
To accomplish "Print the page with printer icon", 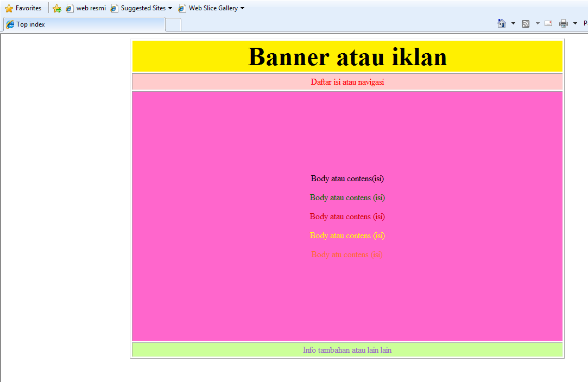I will tap(563, 24).
